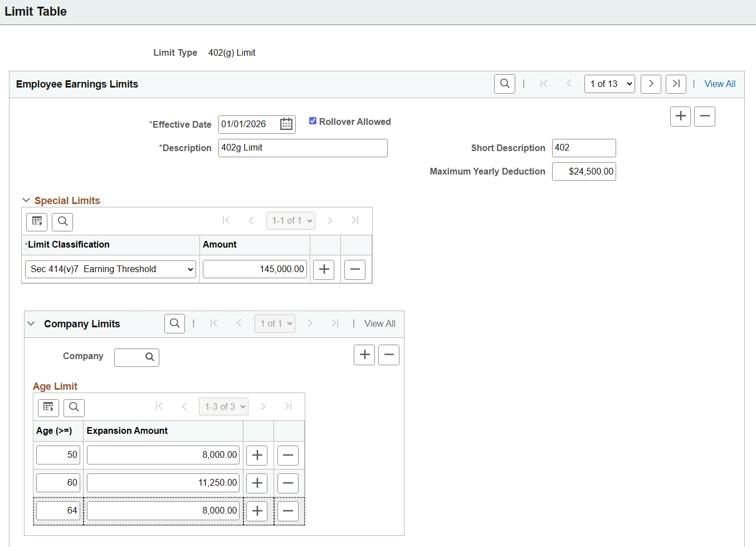This screenshot has height=547, width=756.
Task: Click the Age field showing 60
Action: (x=58, y=483)
